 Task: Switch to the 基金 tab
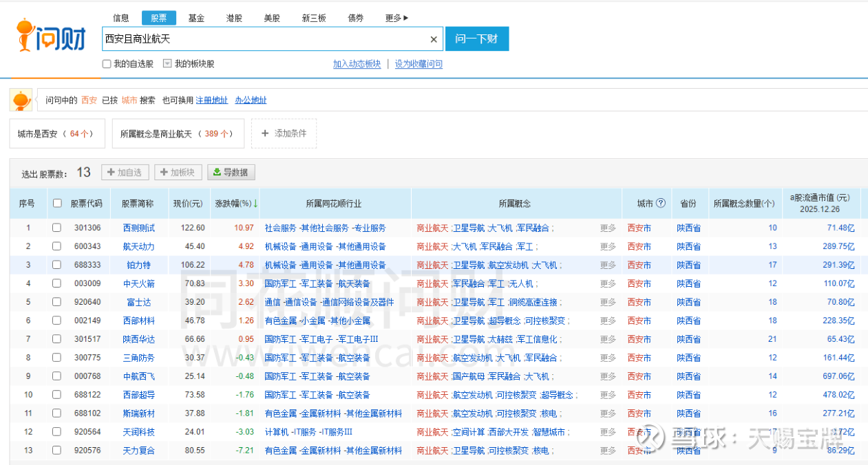click(x=196, y=18)
